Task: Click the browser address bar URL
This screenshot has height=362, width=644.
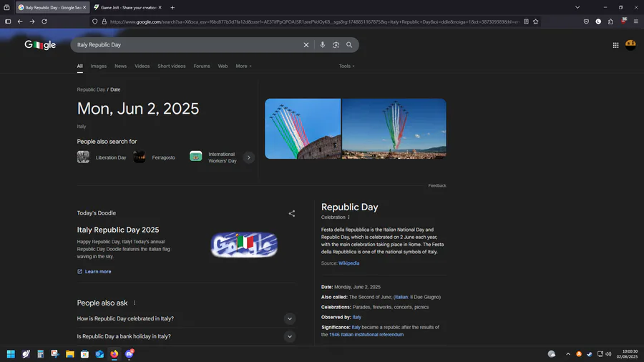Action: coord(314,21)
